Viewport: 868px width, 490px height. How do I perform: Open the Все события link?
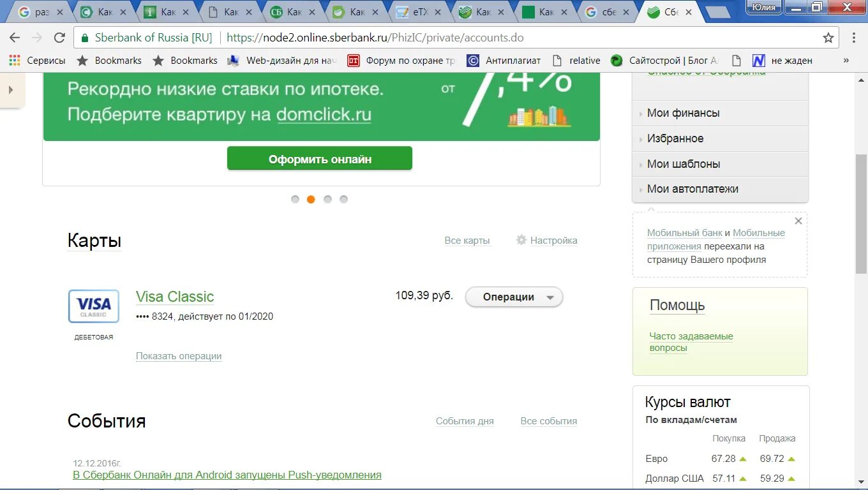click(x=549, y=421)
